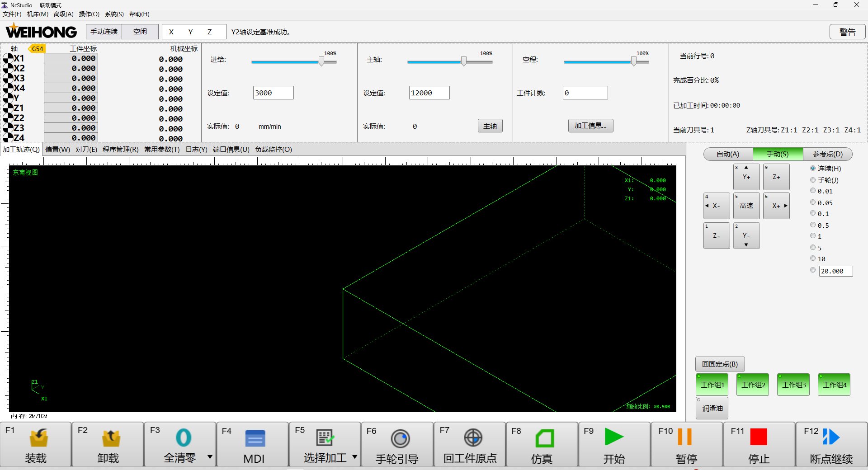
Task: Click the F2 unload (卸载) icon
Action: click(111, 438)
